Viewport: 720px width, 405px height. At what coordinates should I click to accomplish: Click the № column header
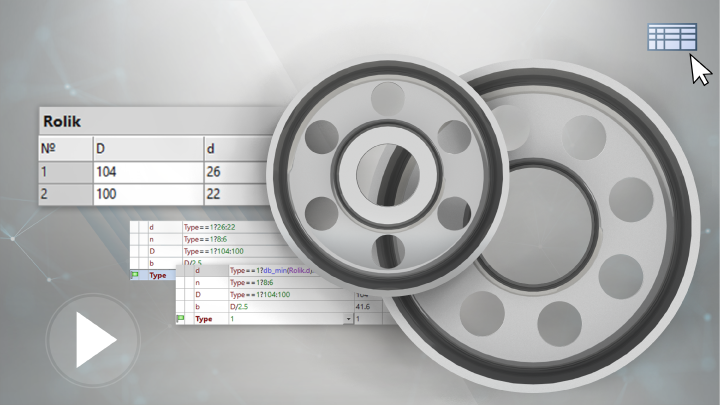(x=62, y=149)
